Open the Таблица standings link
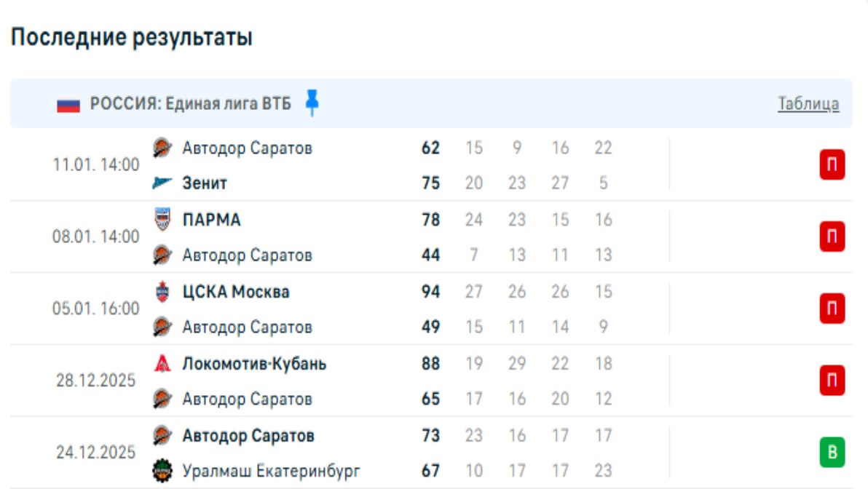Viewport: 868px width, 489px height. (808, 104)
